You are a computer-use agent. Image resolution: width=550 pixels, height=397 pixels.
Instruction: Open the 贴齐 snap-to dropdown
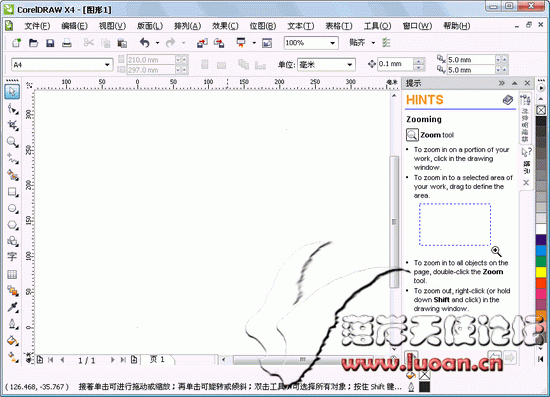(362, 43)
